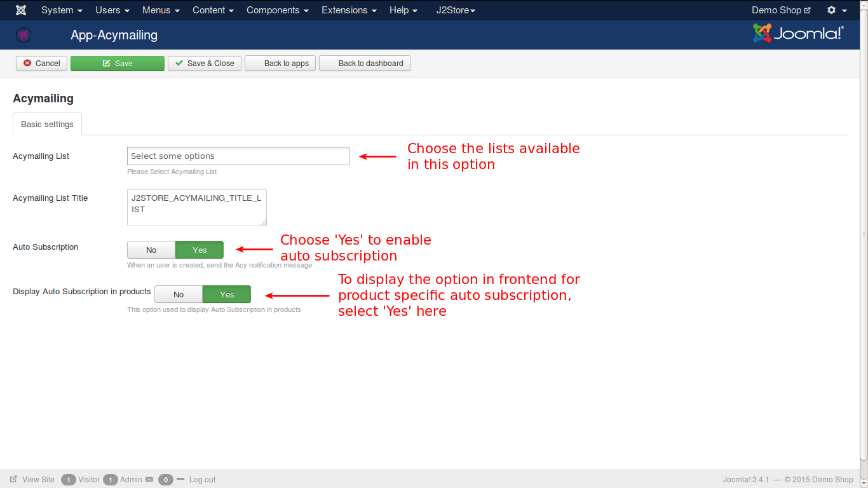Click Back to dashboard button
Image resolution: width=868 pixels, height=488 pixels.
point(365,63)
